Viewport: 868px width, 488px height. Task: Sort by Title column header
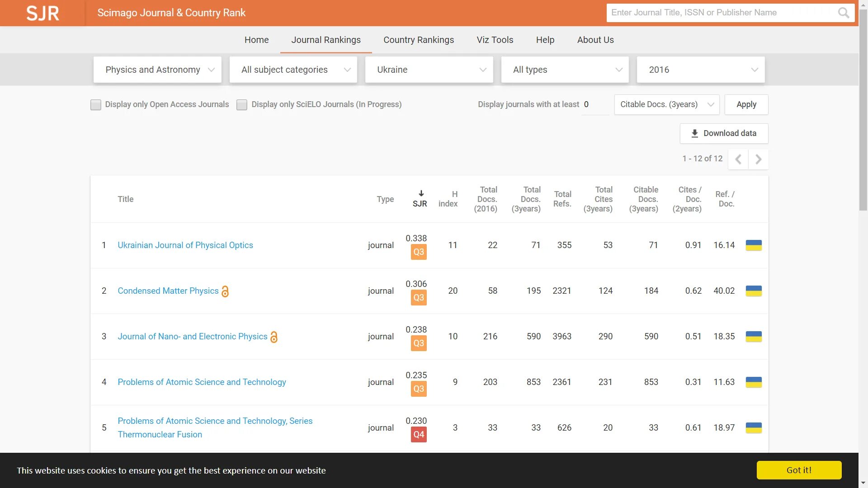click(126, 199)
